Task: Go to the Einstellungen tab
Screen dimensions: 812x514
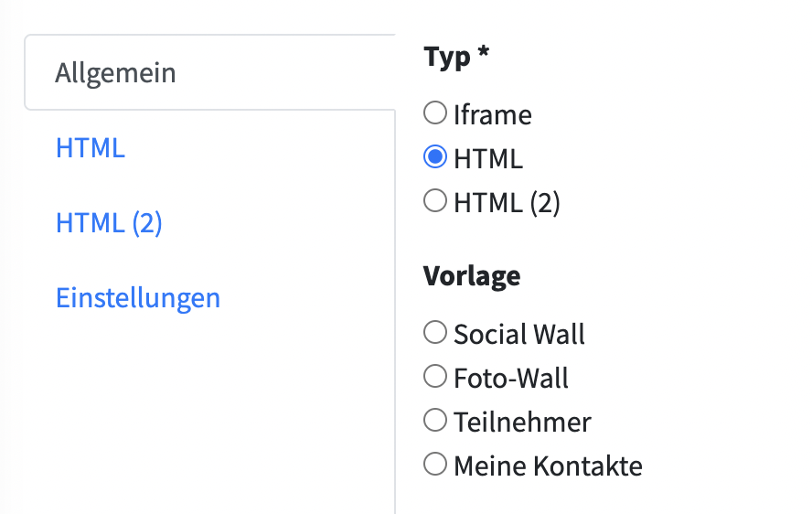Action: [x=138, y=298]
